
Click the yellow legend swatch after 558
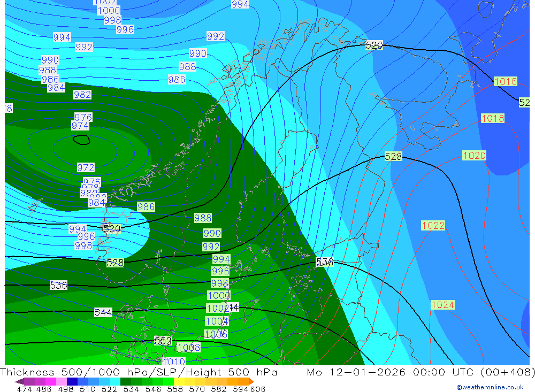point(179,381)
